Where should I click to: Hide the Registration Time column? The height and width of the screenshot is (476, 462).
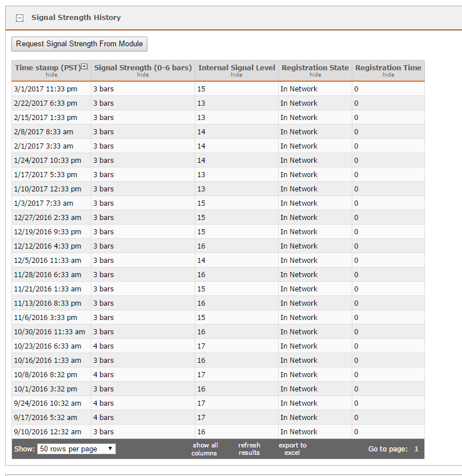[388, 75]
